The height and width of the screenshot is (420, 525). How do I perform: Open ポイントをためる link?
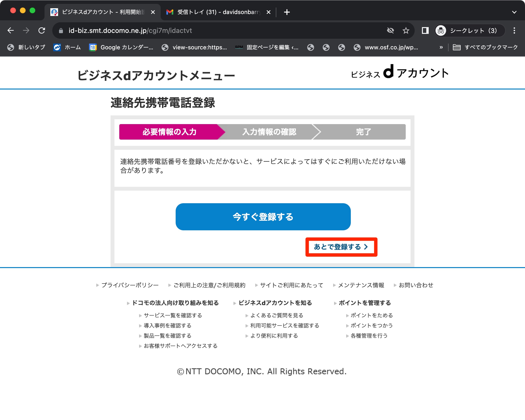click(372, 315)
